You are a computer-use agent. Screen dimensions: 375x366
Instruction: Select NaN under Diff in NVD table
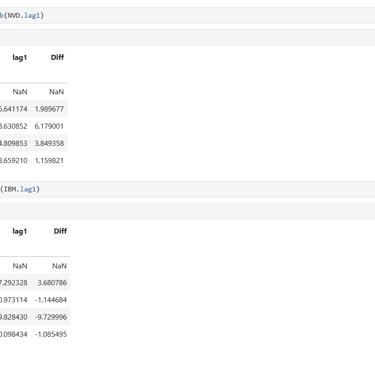point(57,92)
